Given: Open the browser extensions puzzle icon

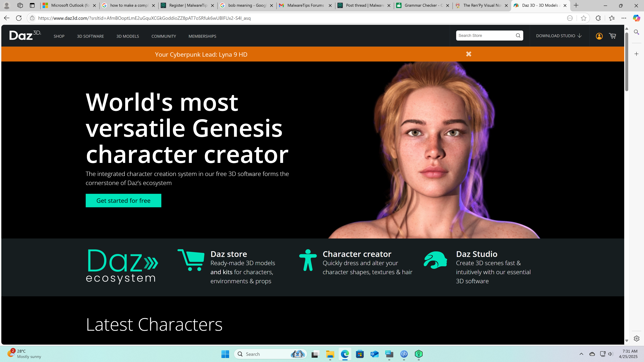Looking at the screenshot, I should click(598, 18).
